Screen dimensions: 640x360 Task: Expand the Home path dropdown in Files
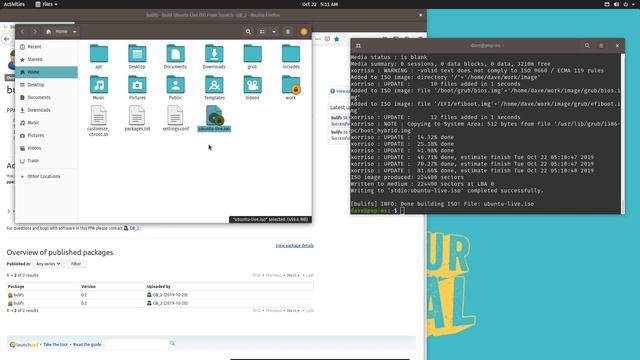75,31
